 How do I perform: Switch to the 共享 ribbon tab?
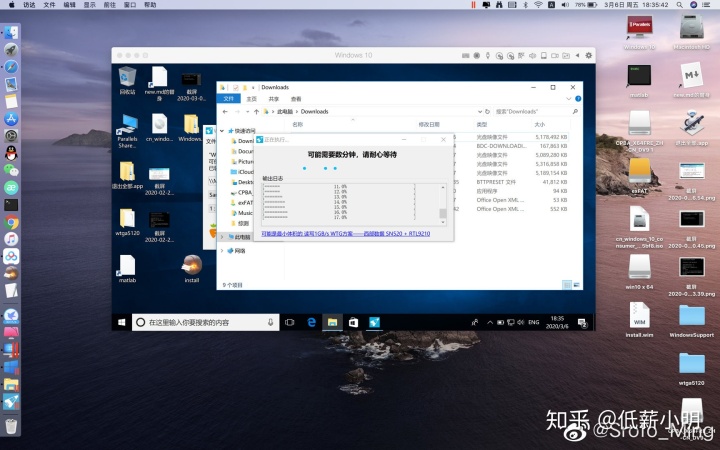click(274, 99)
